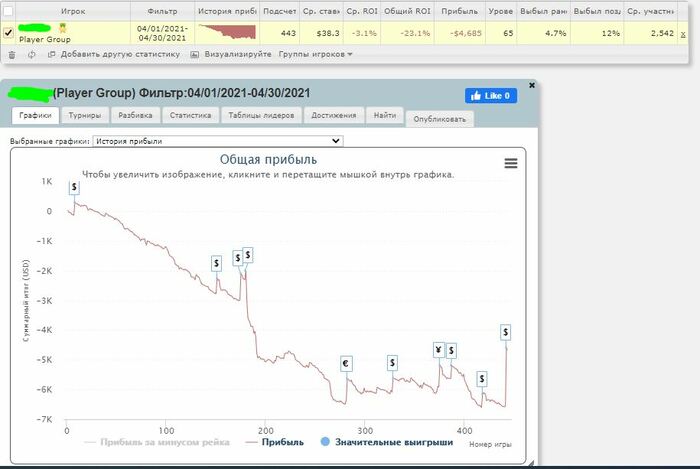
Task: Sort by 'Общий ROI' column header
Action: pyautogui.click(x=408, y=11)
